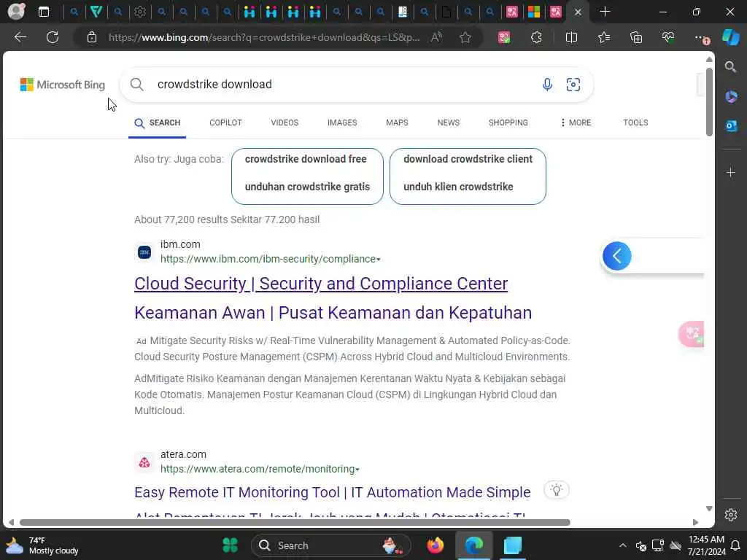Open the weather widget Mostly cloudy

point(42,545)
